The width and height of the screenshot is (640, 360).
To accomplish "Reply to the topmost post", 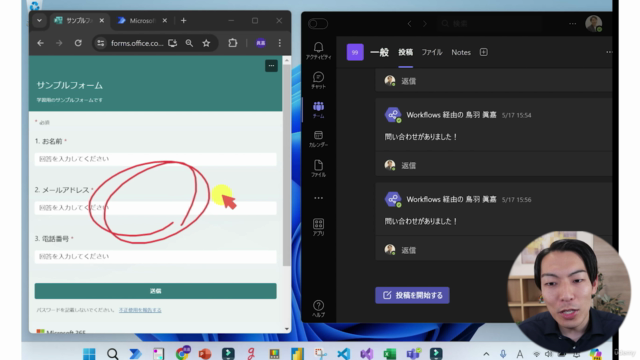I will [408, 81].
